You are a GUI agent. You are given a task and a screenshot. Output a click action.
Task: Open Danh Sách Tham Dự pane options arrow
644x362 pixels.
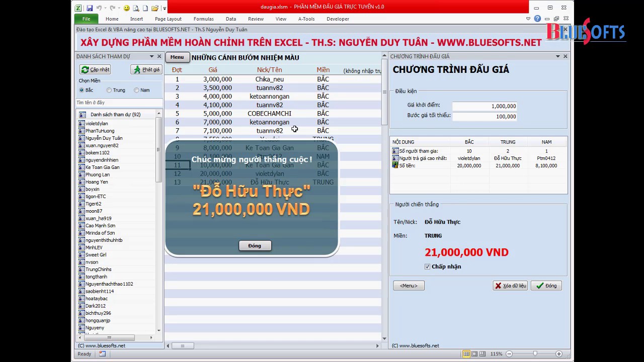point(151,56)
